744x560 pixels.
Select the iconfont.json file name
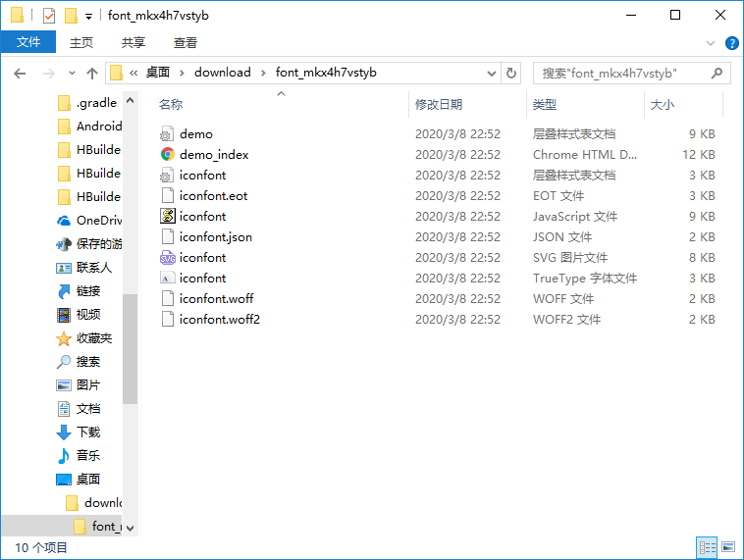215,237
